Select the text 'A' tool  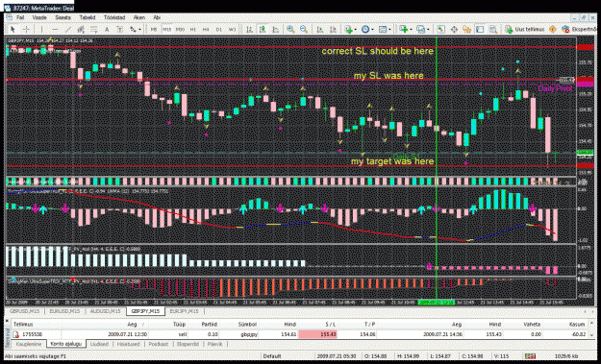[x=107, y=30]
